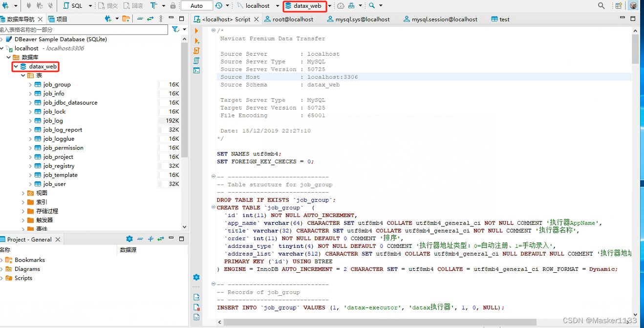Click the 回滚 (rollback) button
This screenshot has height=328, width=644.
133,5
